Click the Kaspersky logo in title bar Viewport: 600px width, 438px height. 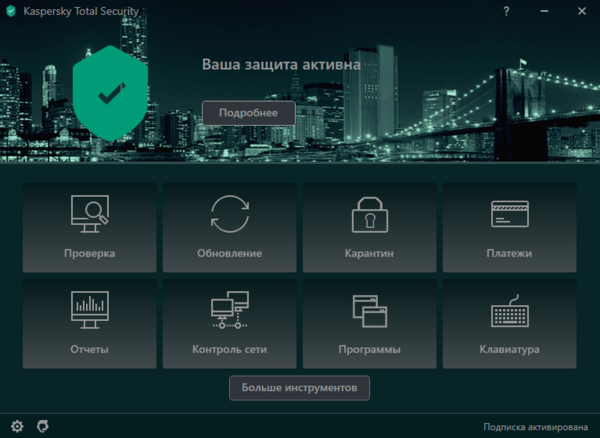[x=11, y=11]
